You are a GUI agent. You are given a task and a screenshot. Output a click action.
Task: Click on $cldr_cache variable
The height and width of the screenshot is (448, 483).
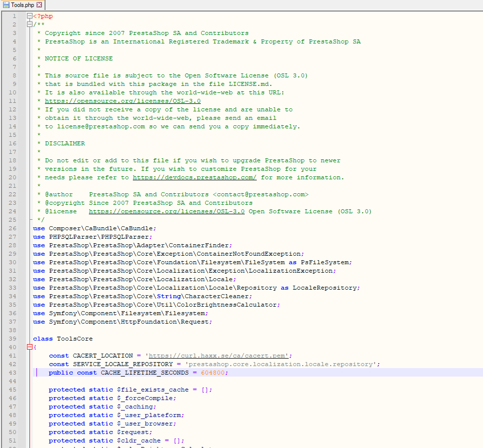click(139, 441)
